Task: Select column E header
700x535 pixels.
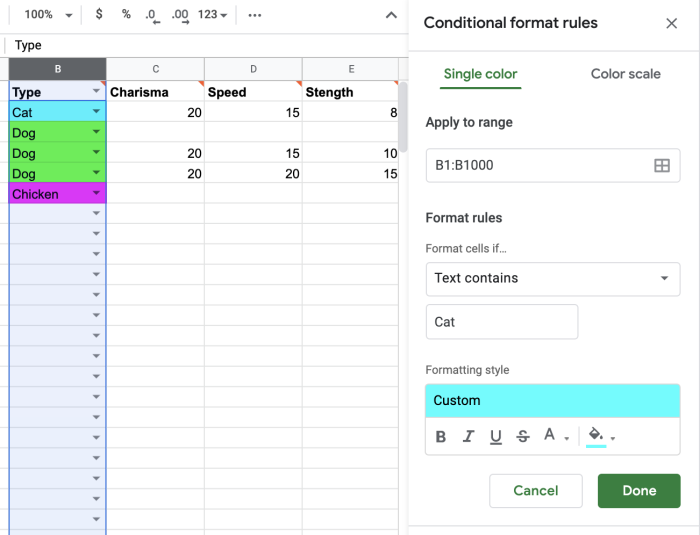Action: coord(351,69)
